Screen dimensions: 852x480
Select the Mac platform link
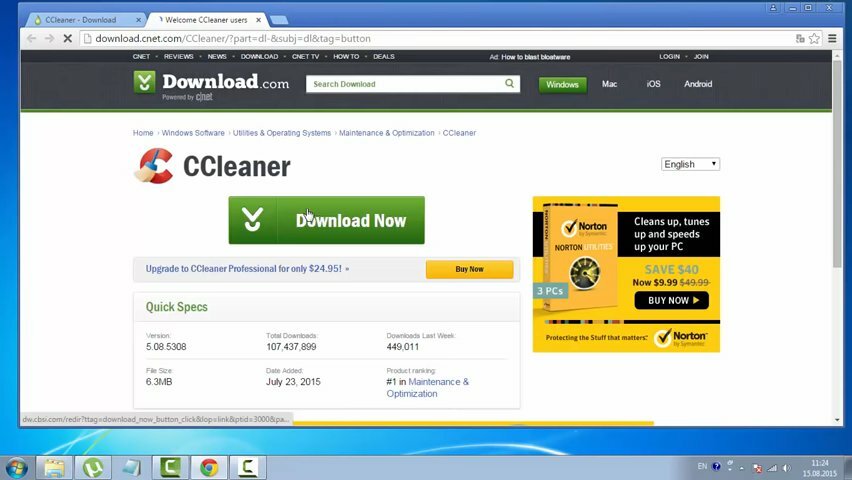[x=609, y=84]
